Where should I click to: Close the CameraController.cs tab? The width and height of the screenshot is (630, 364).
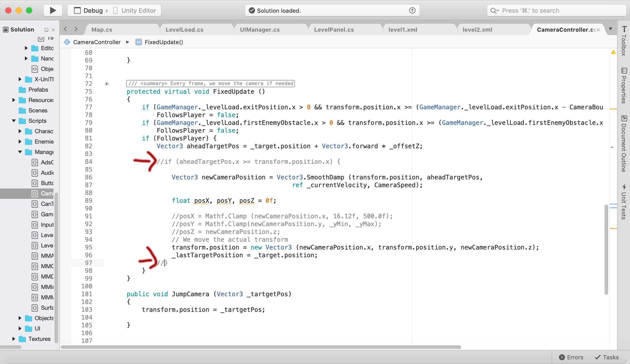pos(598,30)
